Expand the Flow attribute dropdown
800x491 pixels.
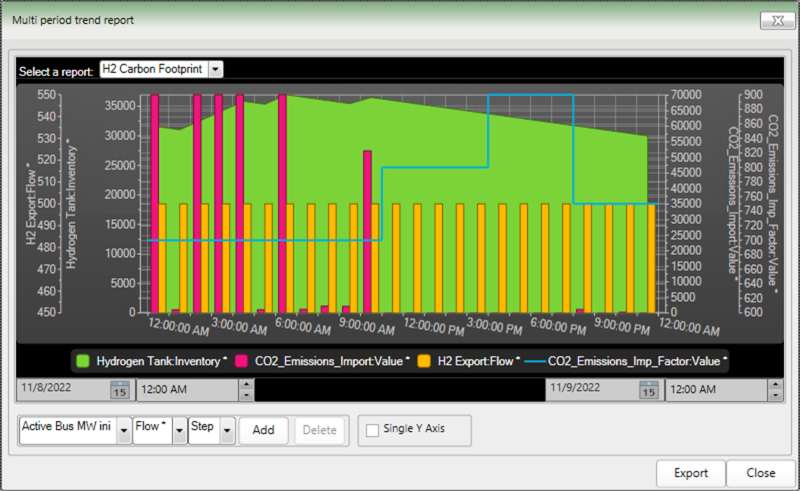click(x=179, y=431)
